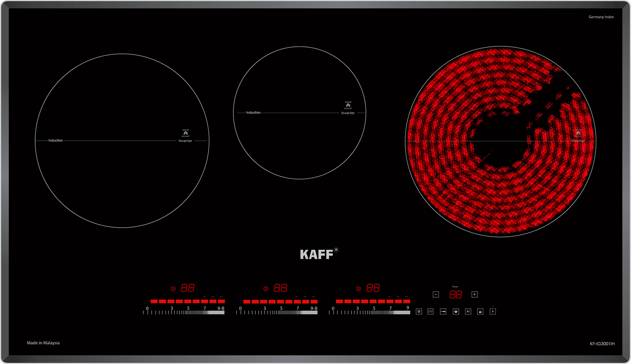Set left zone slider to 9-B boost
The image size is (631, 364).
pos(221,312)
